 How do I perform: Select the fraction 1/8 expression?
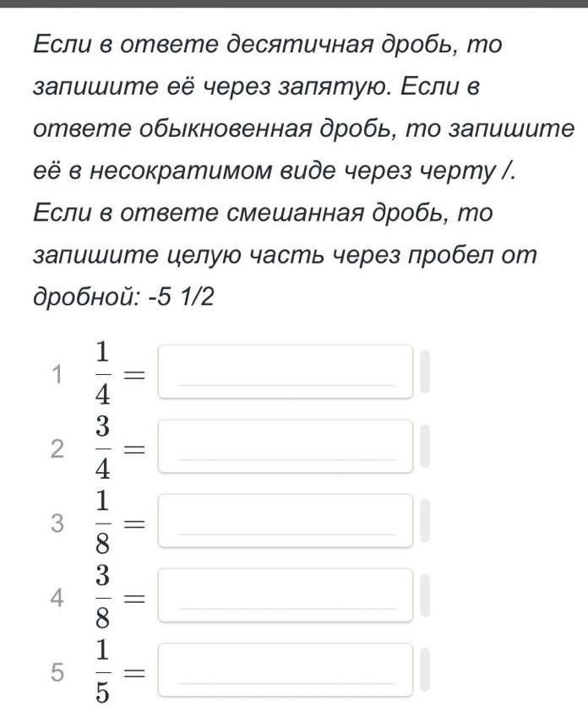[x=103, y=523]
